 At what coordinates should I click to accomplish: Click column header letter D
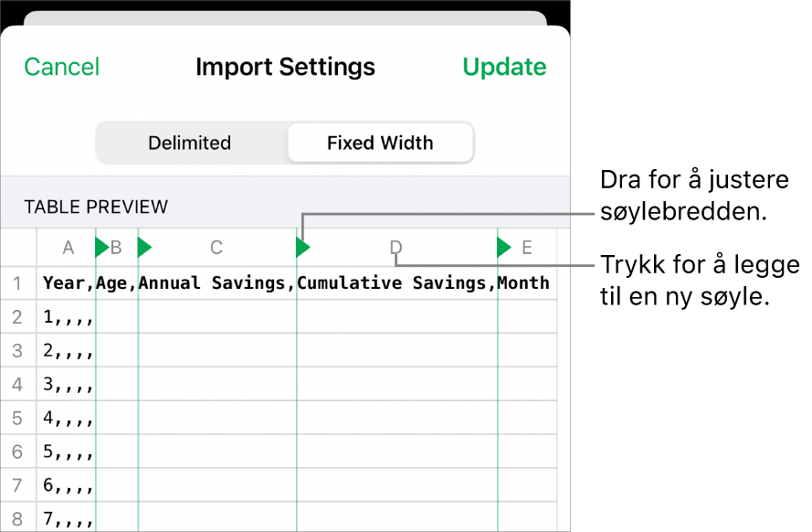(395, 247)
